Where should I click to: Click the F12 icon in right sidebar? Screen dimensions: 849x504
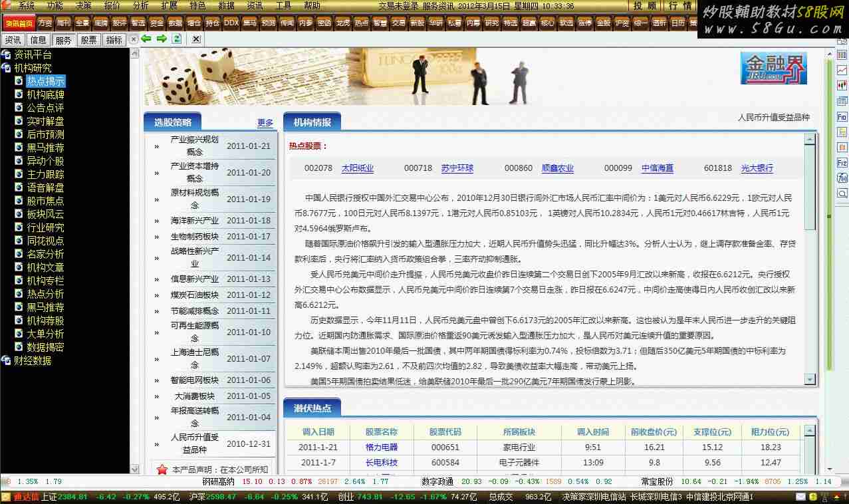pyautogui.click(x=842, y=163)
